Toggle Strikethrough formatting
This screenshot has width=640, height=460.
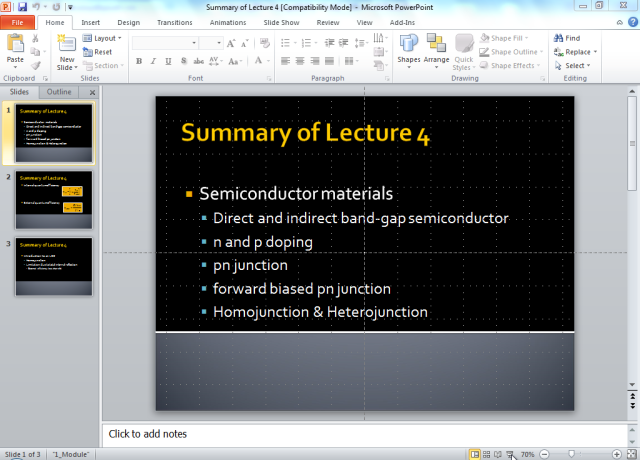(198, 61)
